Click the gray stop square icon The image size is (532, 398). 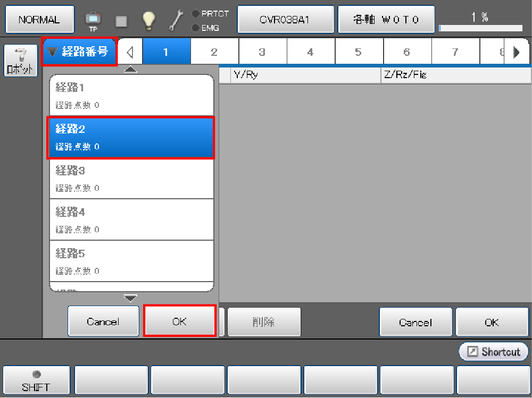[121, 20]
